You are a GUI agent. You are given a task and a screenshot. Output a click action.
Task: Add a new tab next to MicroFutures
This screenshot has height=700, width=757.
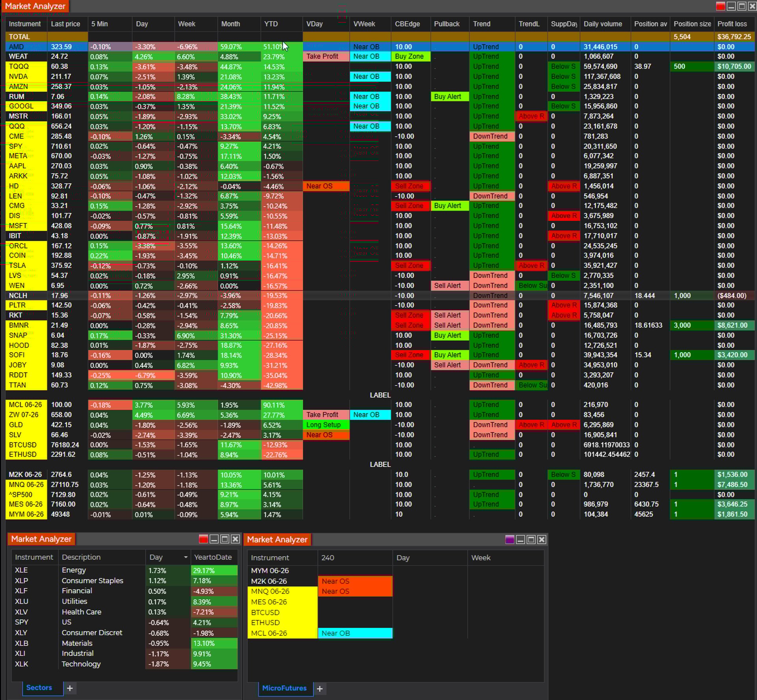pos(320,689)
